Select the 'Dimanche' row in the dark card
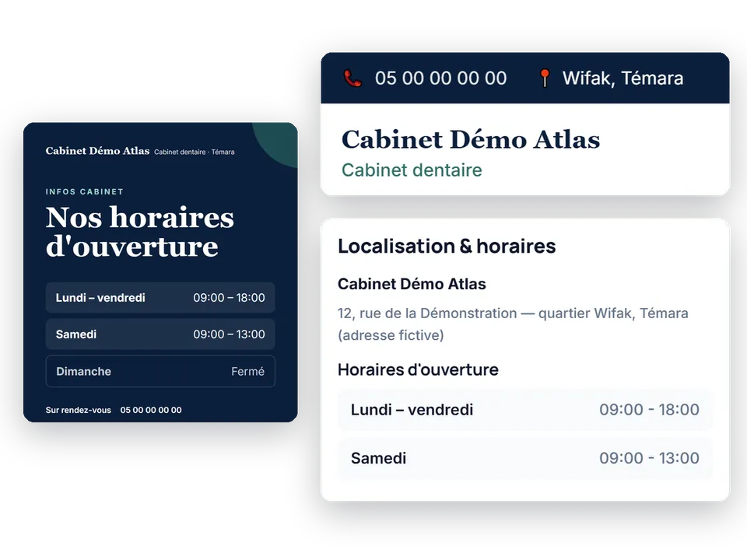The height and width of the screenshot is (560, 747). (160, 372)
